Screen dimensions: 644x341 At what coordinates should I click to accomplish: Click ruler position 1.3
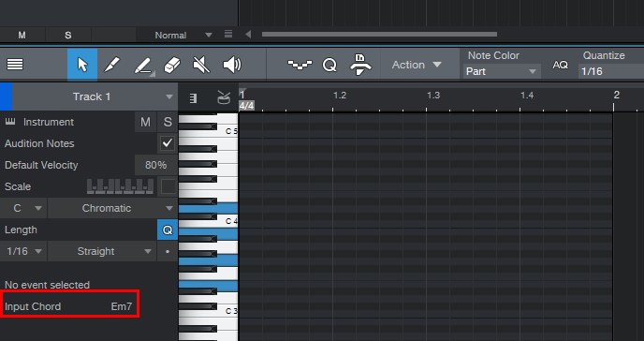(433, 96)
